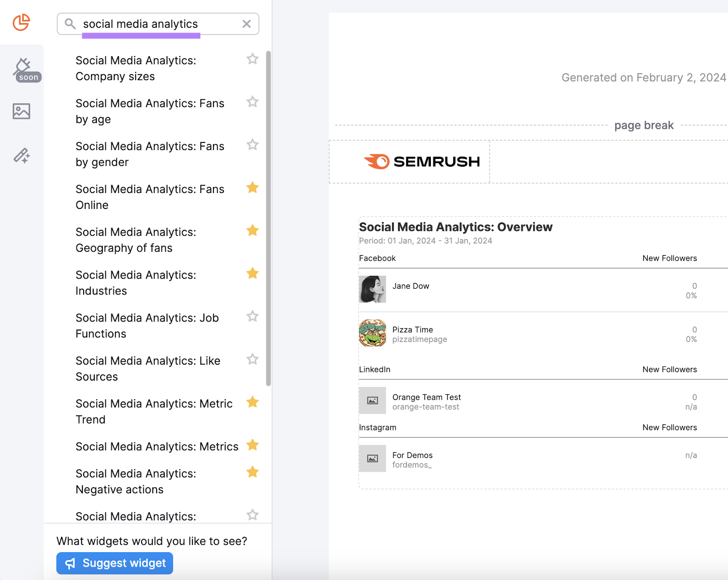The width and height of the screenshot is (728, 580).
Task: Toggle favorite star for Job Functions widget
Action: (x=253, y=316)
